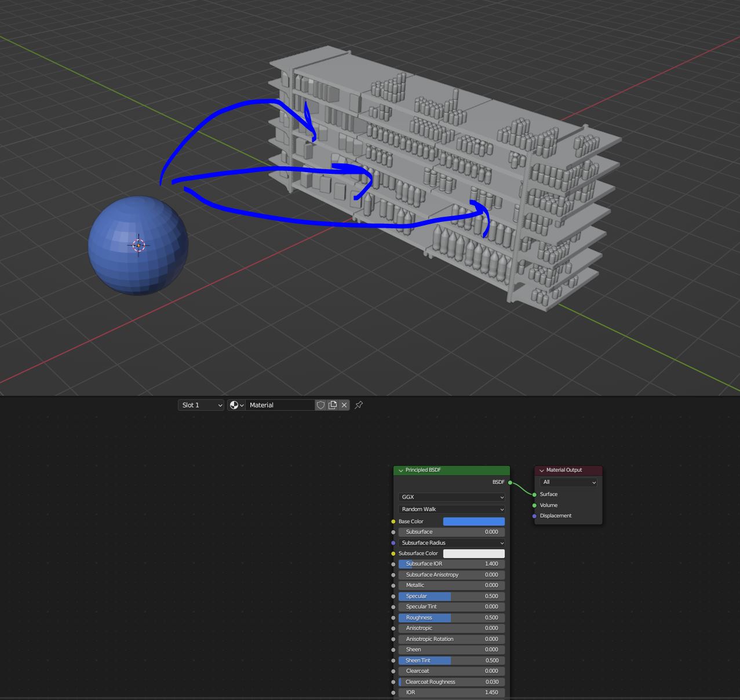
Task: Click the Subsurface IOR slider
Action: pyautogui.click(x=451, y=564)
